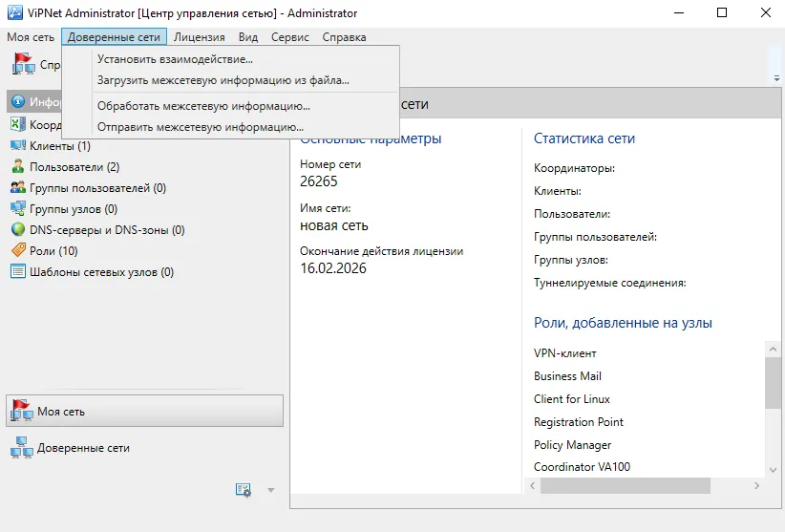The height and width of the screenshot is (532, 785).
Task: Click the Клиенты (1) computers icon
Action: click(x=18, y=145)
